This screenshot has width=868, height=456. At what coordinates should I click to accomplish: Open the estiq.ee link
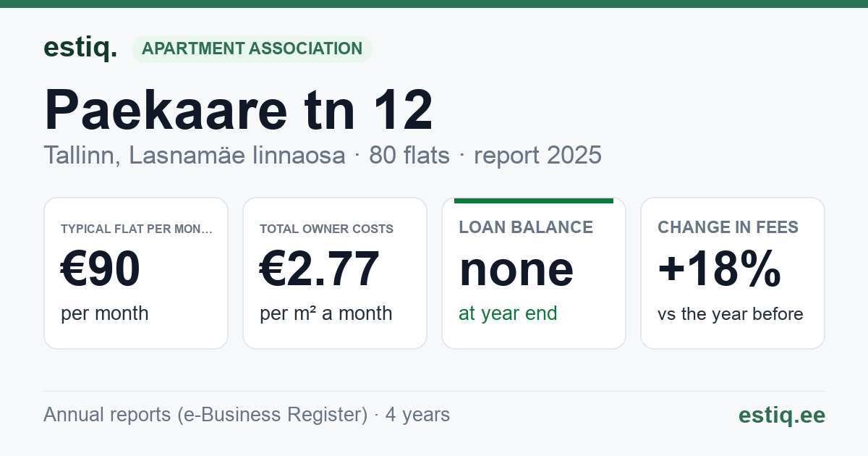pyautogui.click(x=782, y=415)
